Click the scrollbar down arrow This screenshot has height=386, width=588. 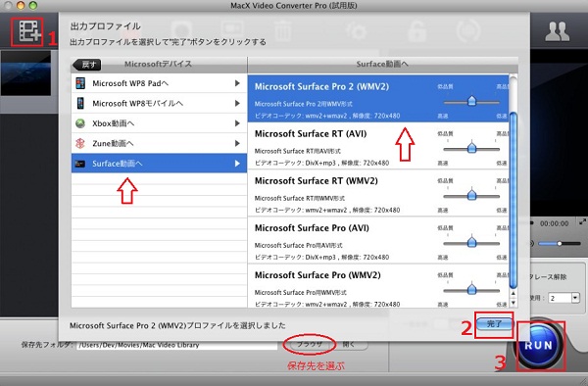coord(513,303)
